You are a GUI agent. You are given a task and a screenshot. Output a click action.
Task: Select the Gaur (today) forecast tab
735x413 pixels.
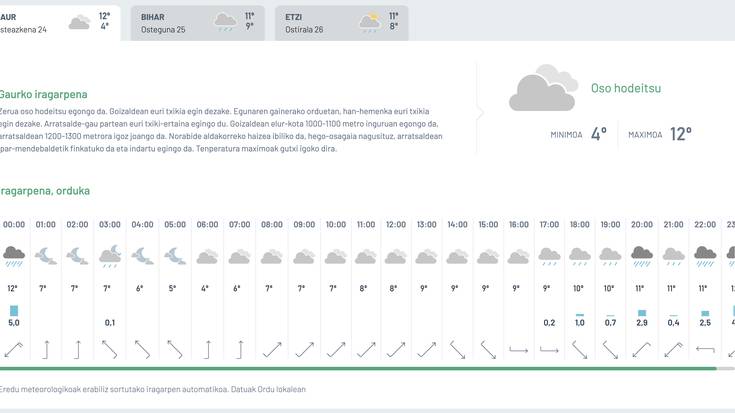(60, 23)
